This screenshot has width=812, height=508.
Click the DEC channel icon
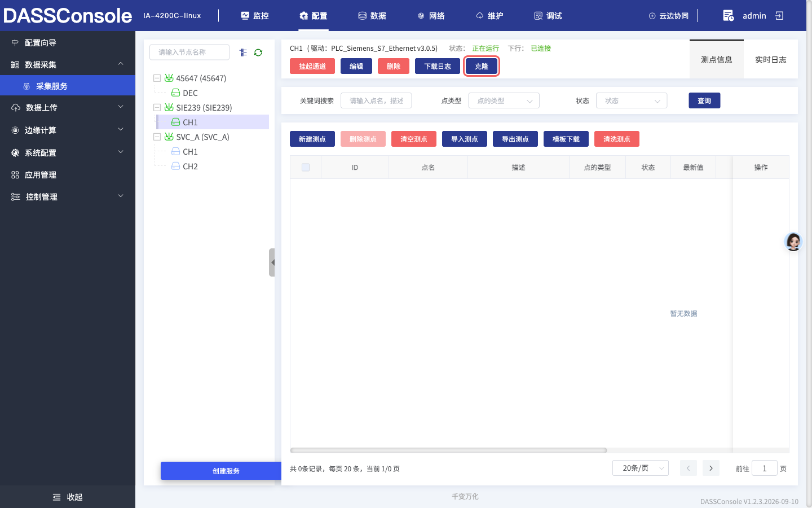tap(175, 93)
